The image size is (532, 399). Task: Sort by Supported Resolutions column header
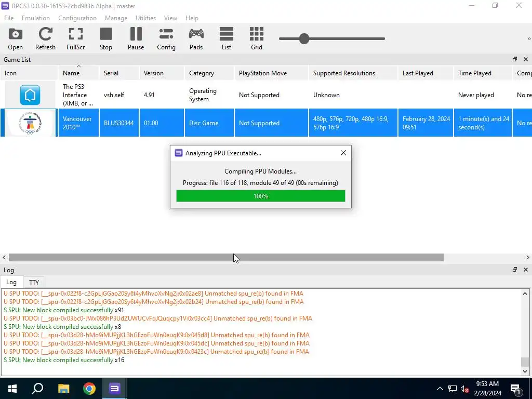click(353, 73)
